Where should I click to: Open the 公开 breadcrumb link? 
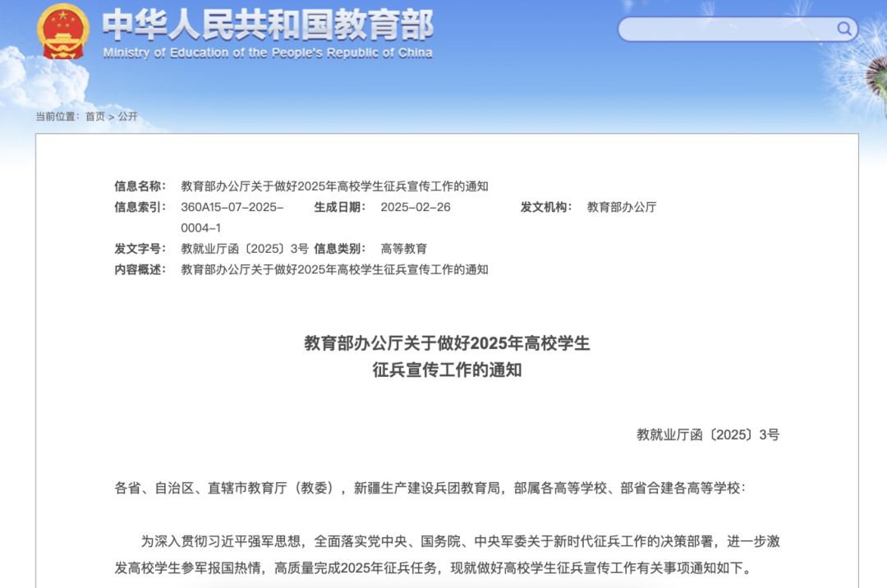(x=127, y=117)
